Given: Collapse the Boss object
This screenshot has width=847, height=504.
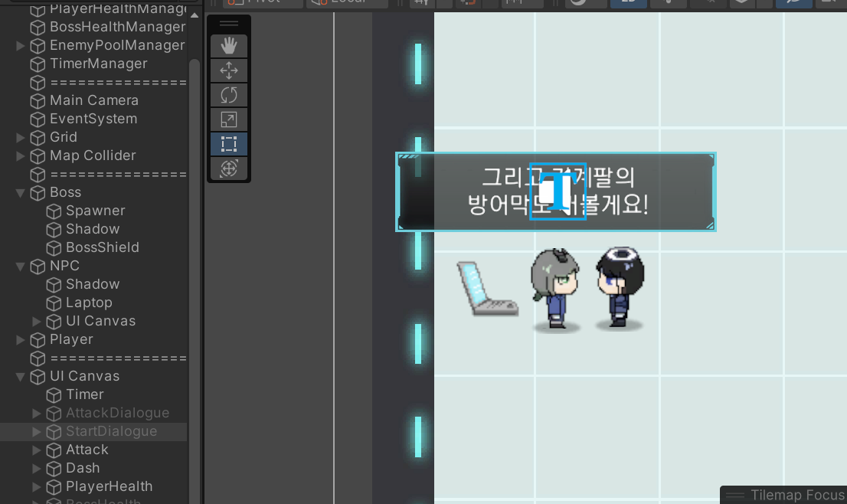Looking at the screenshot, I should tap(21, 193).
